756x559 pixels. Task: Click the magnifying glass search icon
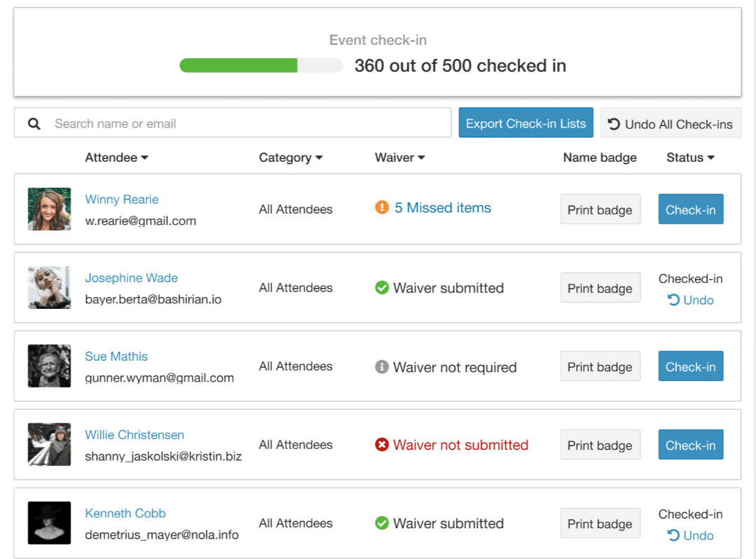(34, 124)
